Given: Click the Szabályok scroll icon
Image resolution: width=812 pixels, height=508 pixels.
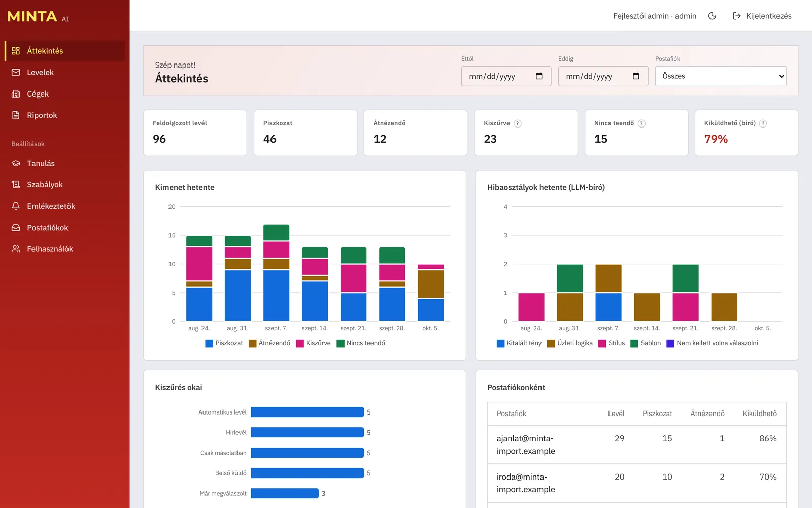Looking at the screenshot, I should (x=16, y=184).
